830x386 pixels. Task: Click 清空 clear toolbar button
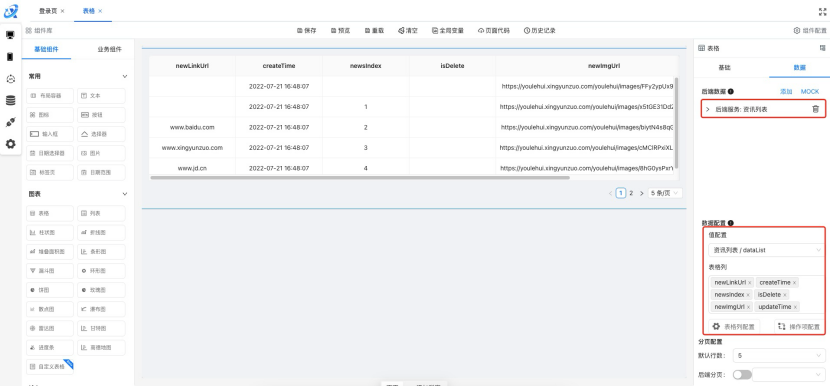tap(408, 31)
